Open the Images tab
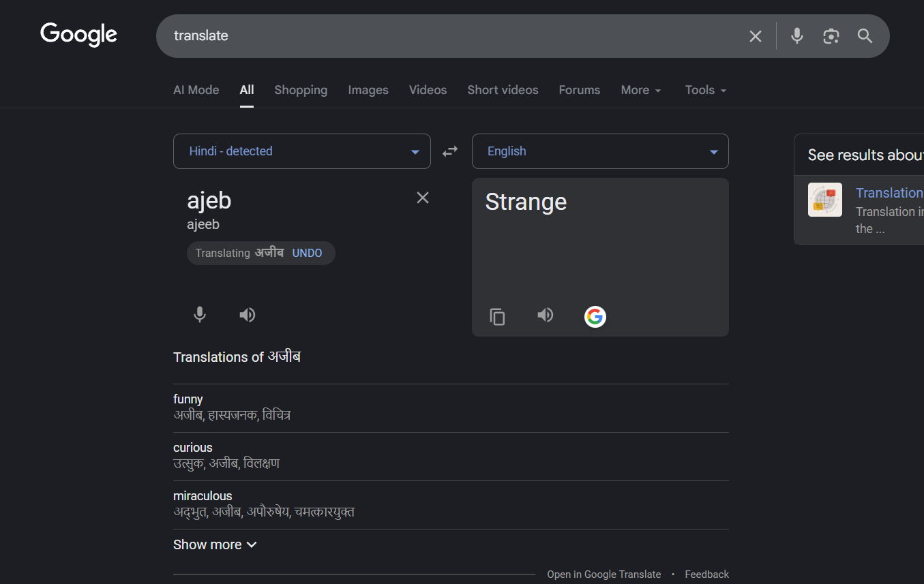 point(368,90)
